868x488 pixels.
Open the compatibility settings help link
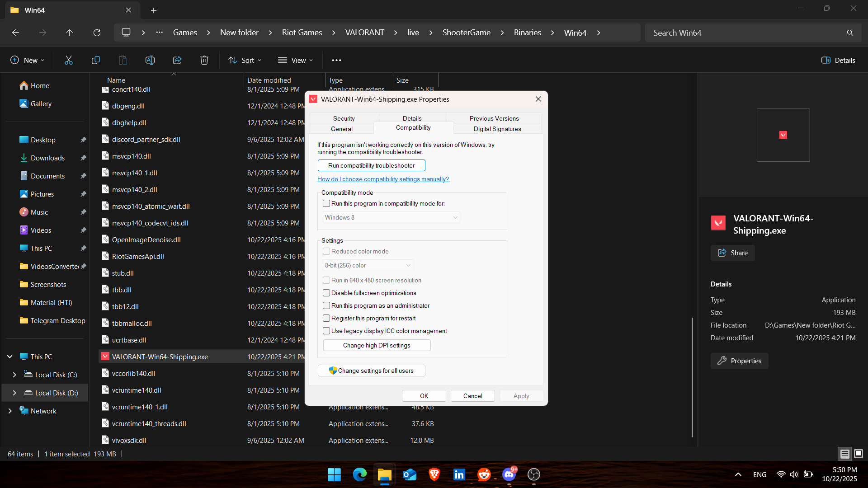point(383,179)
